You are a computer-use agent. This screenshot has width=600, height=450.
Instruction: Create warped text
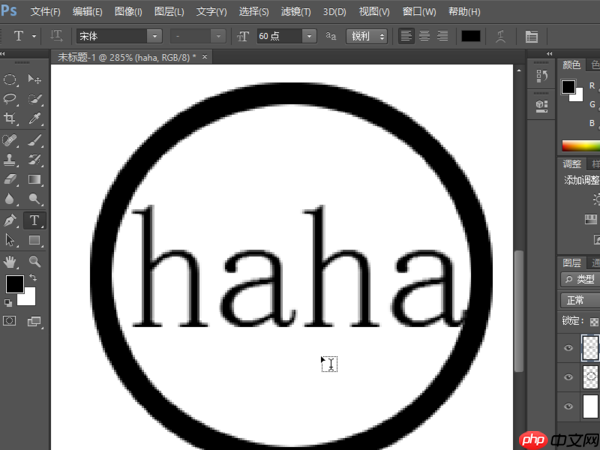(501, 36)
